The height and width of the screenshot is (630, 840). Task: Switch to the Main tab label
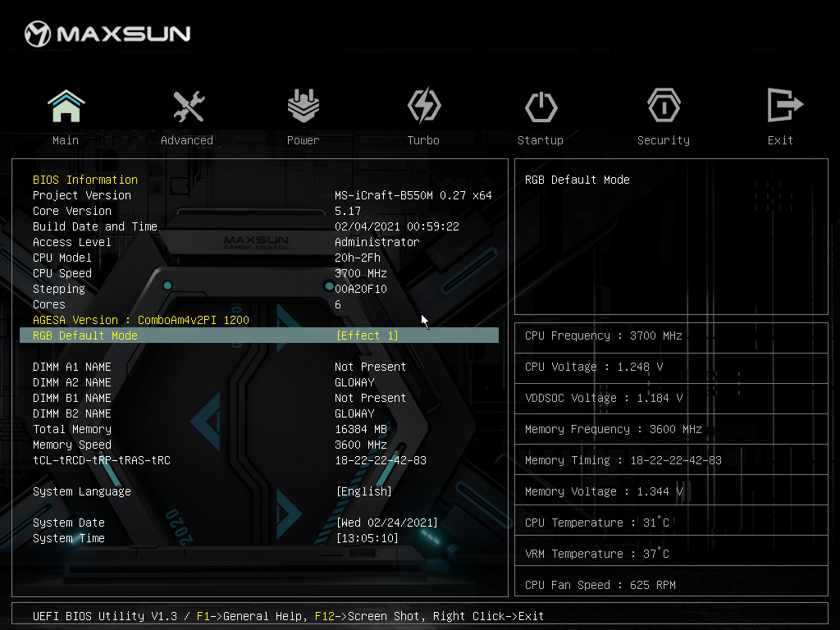(x=66, y=140)
